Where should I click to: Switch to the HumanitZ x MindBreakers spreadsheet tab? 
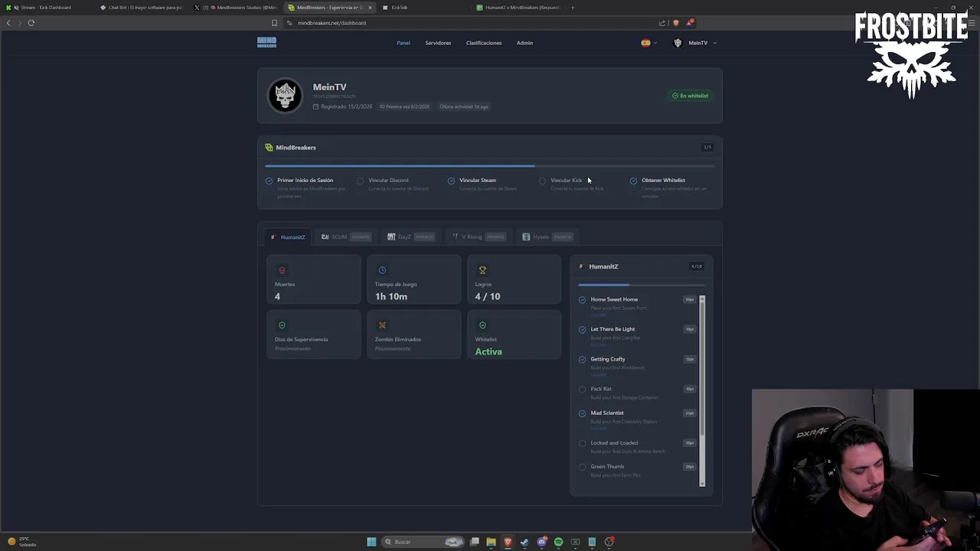[518, 8]
